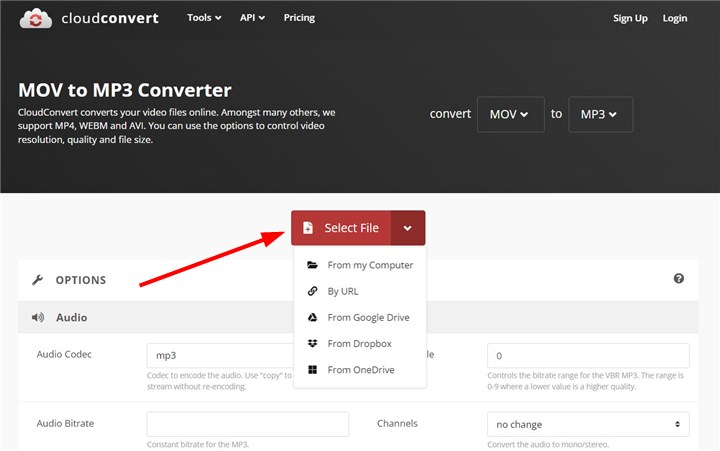Click the Select File button

(x=341, y=228)
